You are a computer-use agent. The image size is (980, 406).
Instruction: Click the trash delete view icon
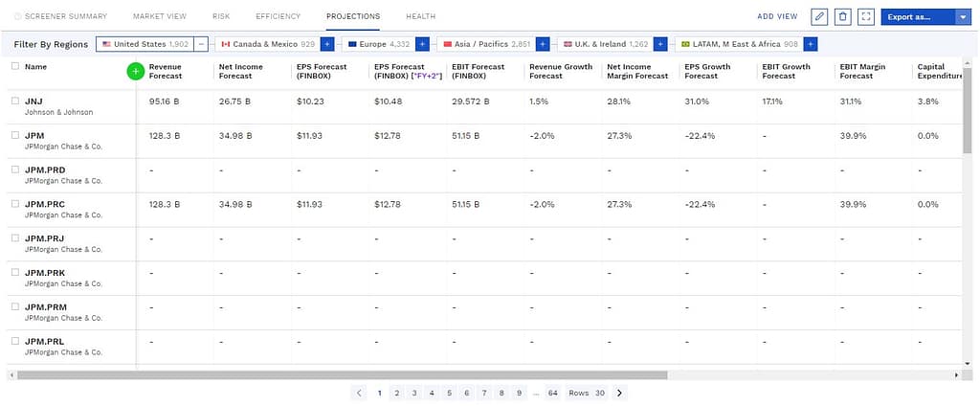coord(842,17)
